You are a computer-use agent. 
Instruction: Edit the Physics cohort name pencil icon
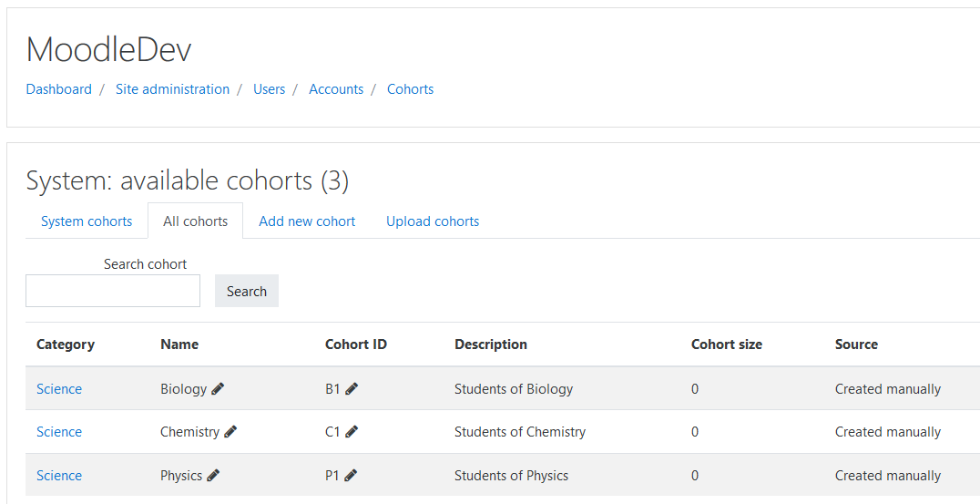click(213, 476)
